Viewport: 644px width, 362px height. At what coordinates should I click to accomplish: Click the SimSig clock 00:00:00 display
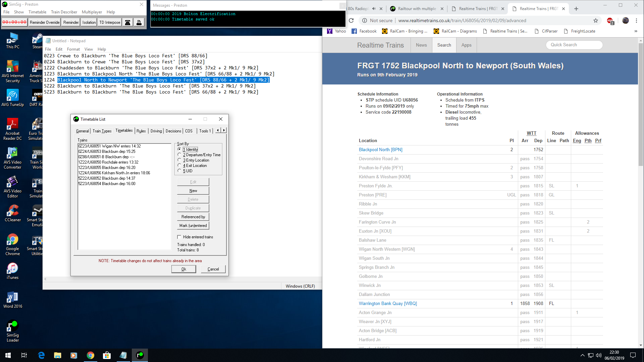tap(14, 22)
